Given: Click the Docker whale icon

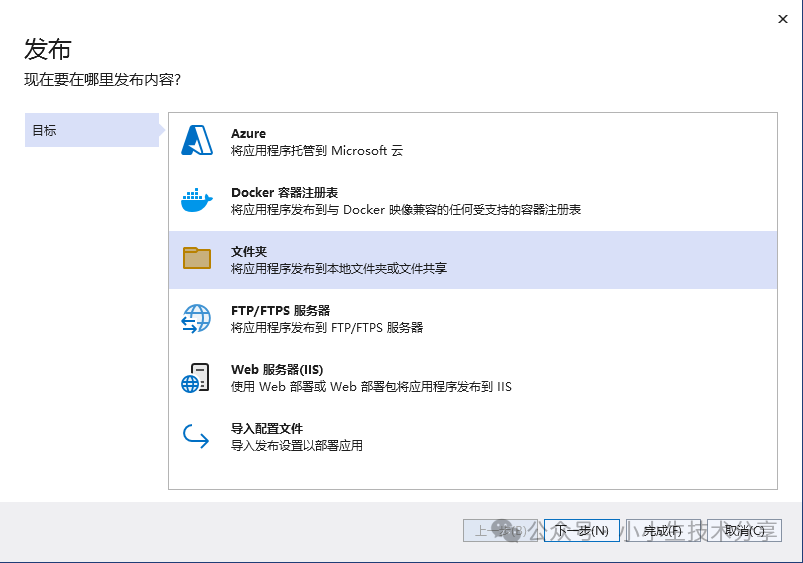Looking at the screenshot, I should 196,200.
